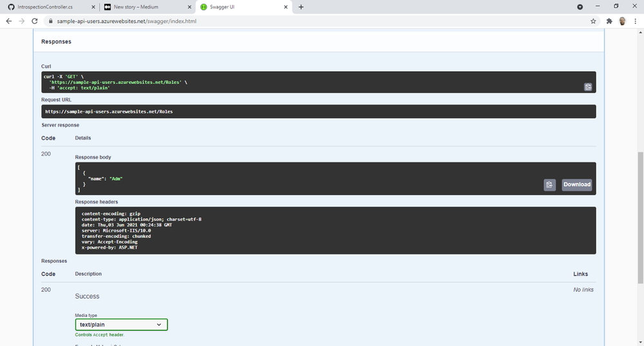Go forward to the next page

pyautogui.click(x=22, y=21)
